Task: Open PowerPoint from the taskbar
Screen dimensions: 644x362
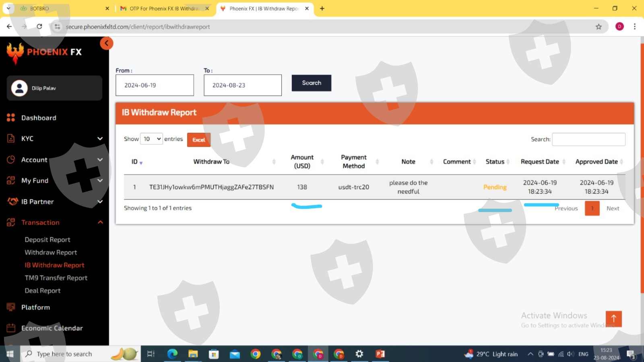Action: tap(380, 354)
